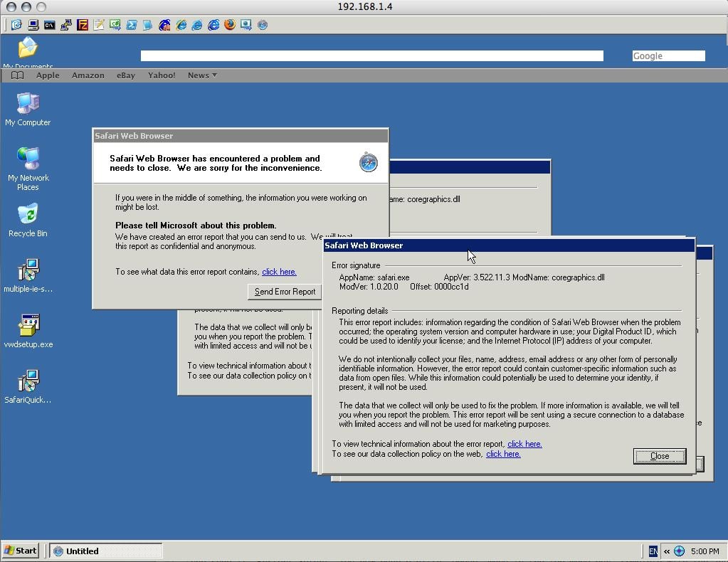Open PowerShell from the toolbar
728x562 pixels.
pyautogui.click(x=132, y=25)
